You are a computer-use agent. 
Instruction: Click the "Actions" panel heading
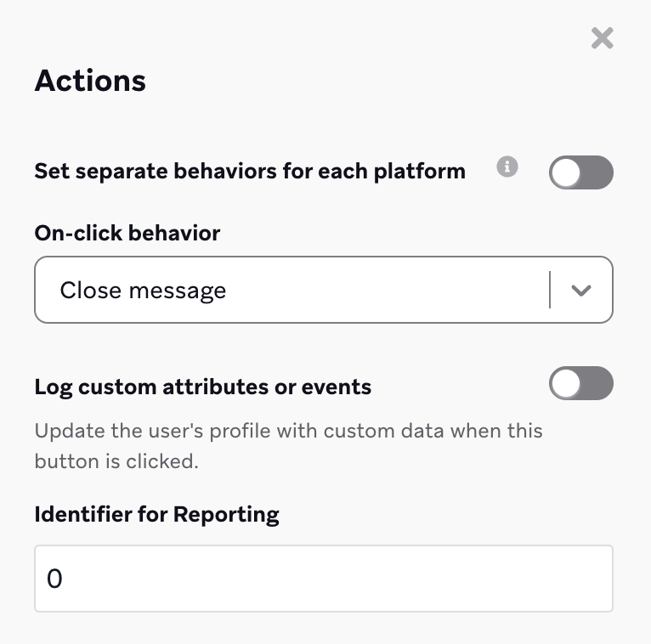(90, 81)
